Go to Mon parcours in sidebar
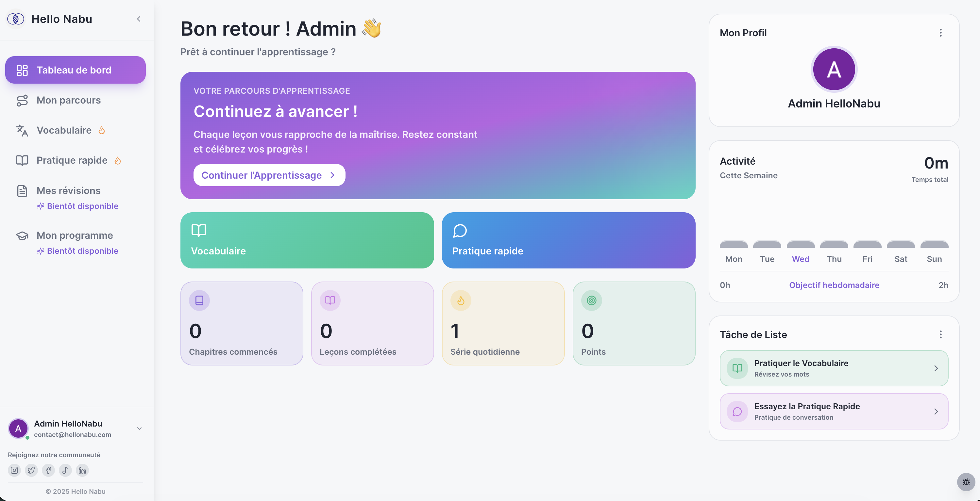The image size is (980, 501). pyautogui.click(x=68, y=100)
